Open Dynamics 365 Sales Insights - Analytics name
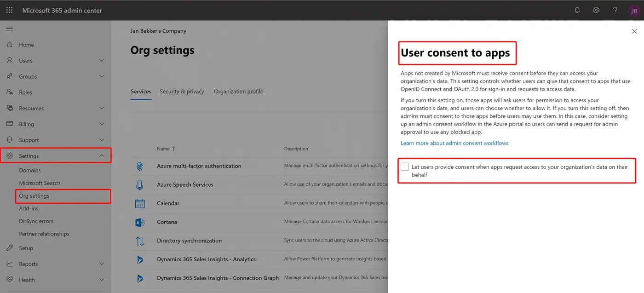 pos(206,259)
